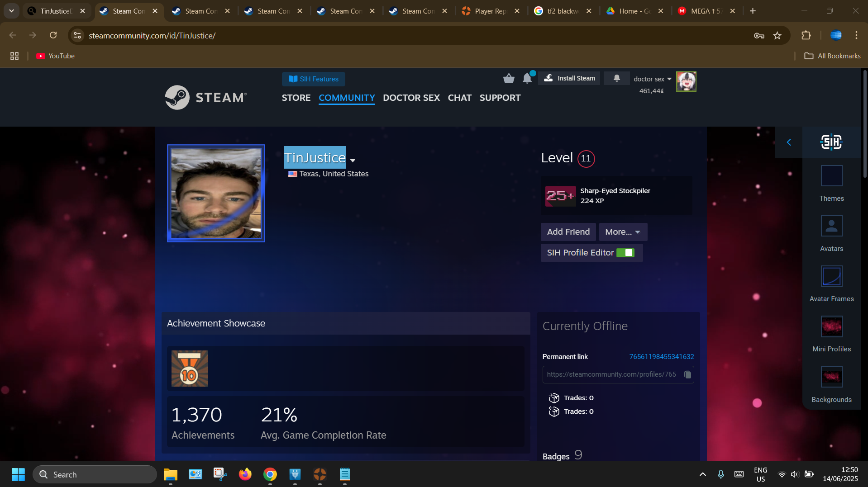Open the 461,44 wallet balance
Screen dimensions: 868x487
click(651, 91)
